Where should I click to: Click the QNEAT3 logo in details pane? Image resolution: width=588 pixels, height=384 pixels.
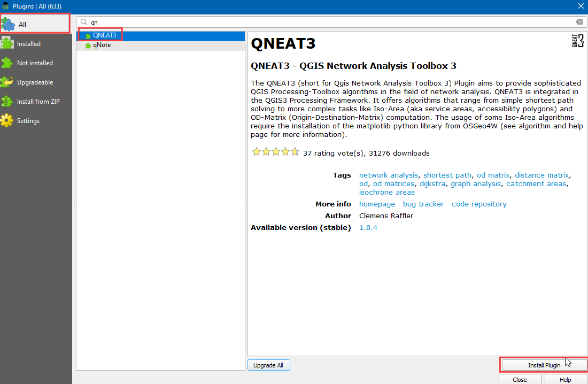tap(577, 41)
